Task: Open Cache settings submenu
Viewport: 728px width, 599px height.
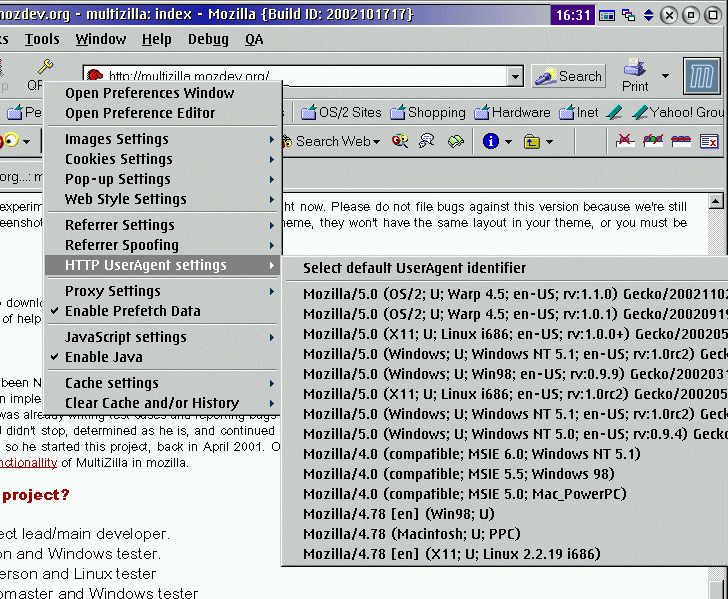Action: pos(163,383)
